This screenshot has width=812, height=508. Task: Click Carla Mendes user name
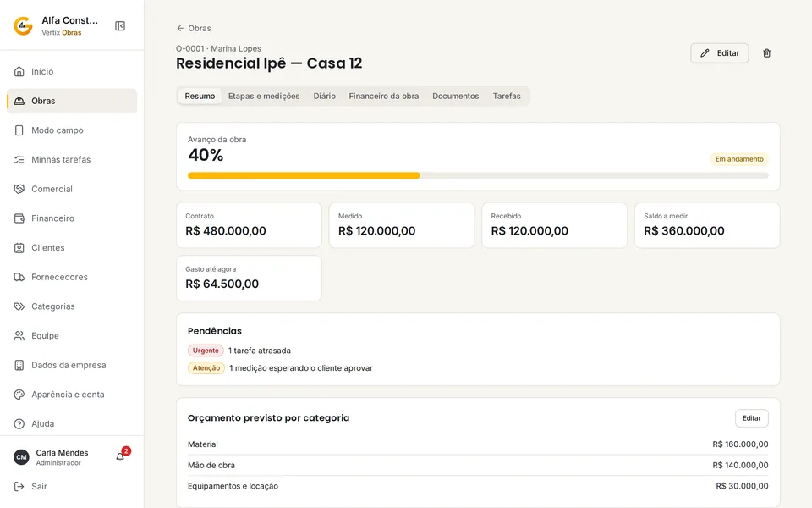pos(62,452)
